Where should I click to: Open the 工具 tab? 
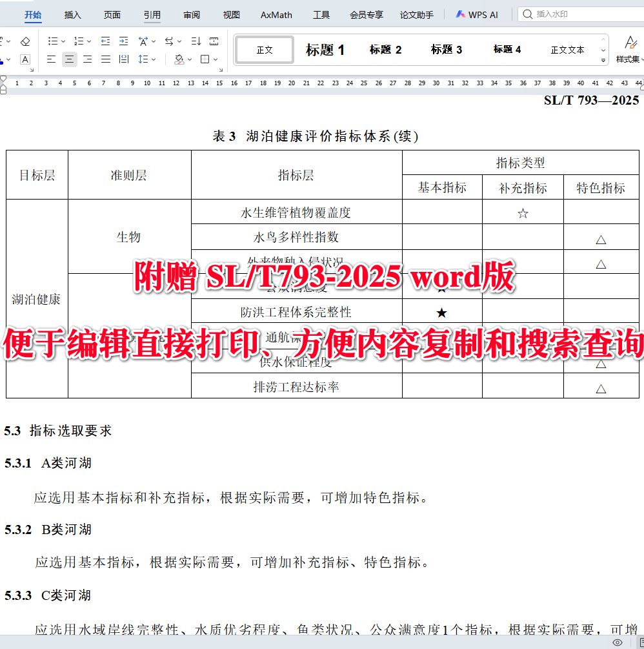click(321, 15)
